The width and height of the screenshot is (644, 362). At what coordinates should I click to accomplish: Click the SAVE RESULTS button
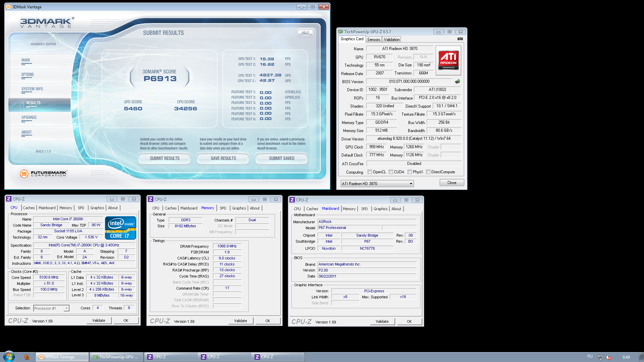pyautogui.click(x=223, y=159)
